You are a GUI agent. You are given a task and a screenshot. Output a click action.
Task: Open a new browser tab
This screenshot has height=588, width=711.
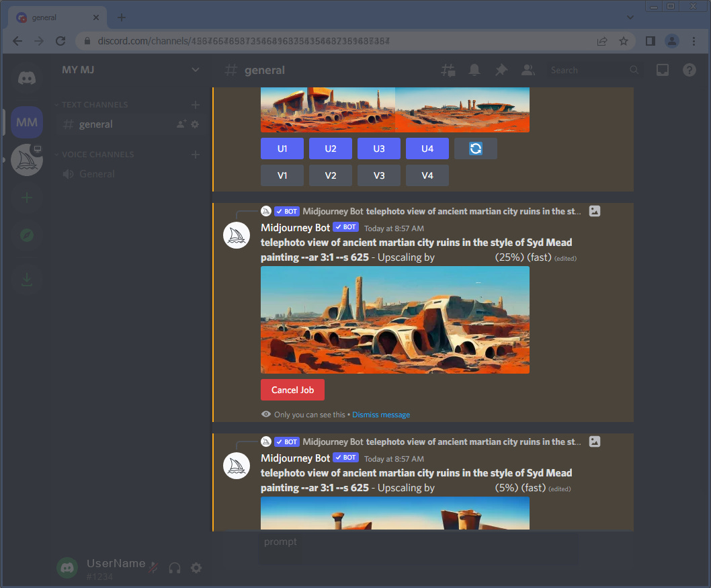121,17
